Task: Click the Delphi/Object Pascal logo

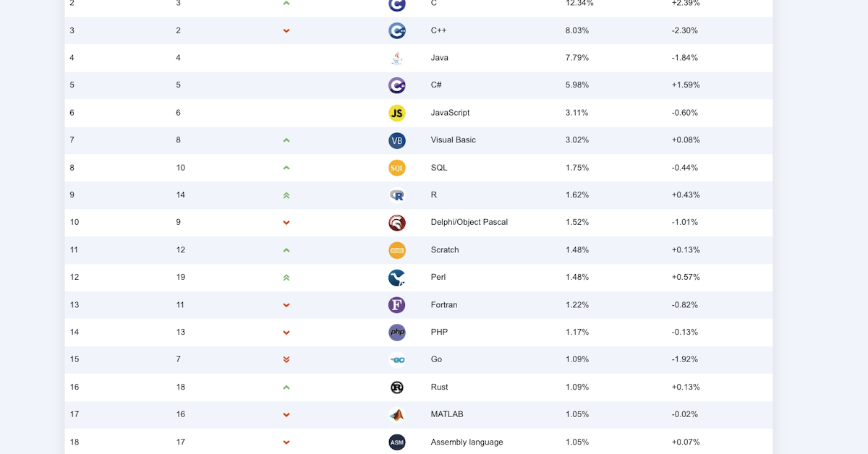Action: pos(396,223)
